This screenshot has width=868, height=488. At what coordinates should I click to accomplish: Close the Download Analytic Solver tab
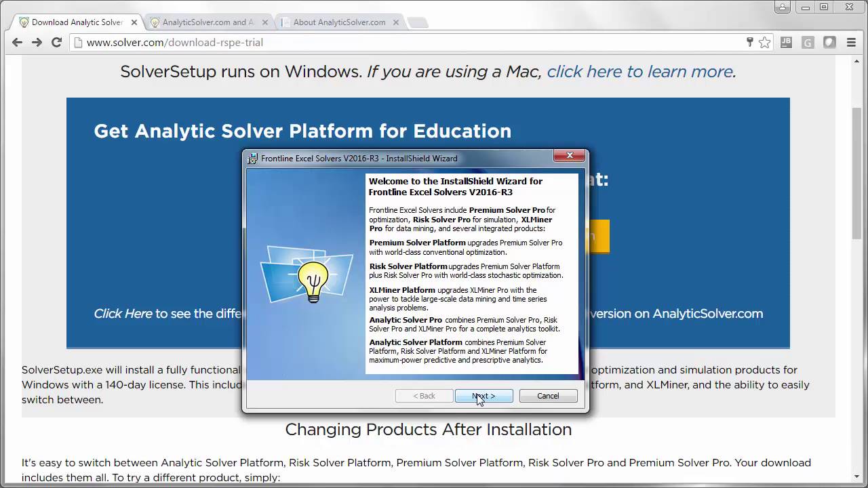(134, 22)
